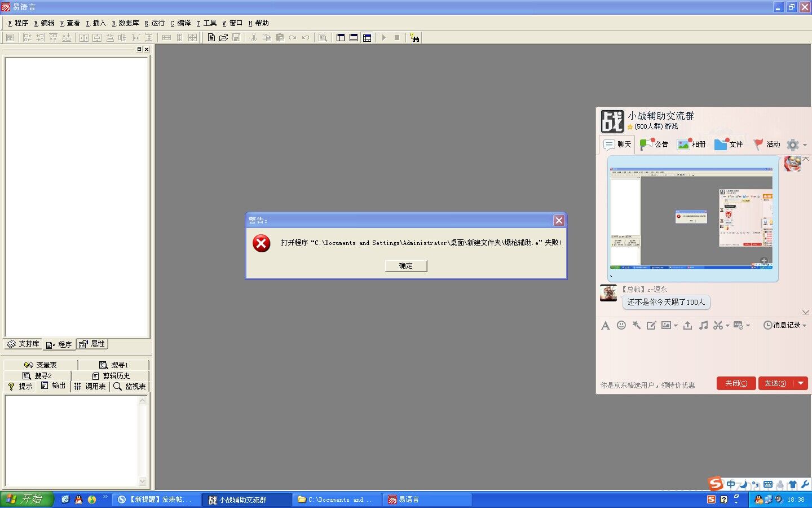Open the 帮助 menu
The height and width of the screenshot is (508, 812).
coord(258,23)
